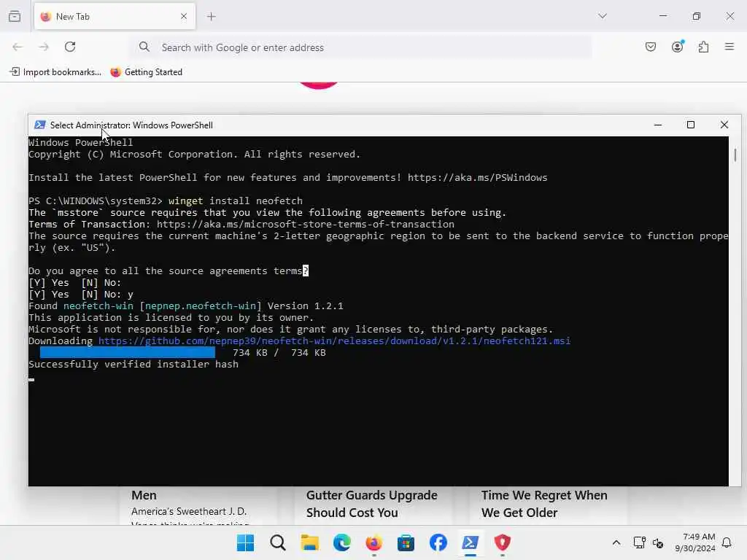Open a new tab with plus button
The height and width of the screenshot is (560, 747).
tap(211, 17)
